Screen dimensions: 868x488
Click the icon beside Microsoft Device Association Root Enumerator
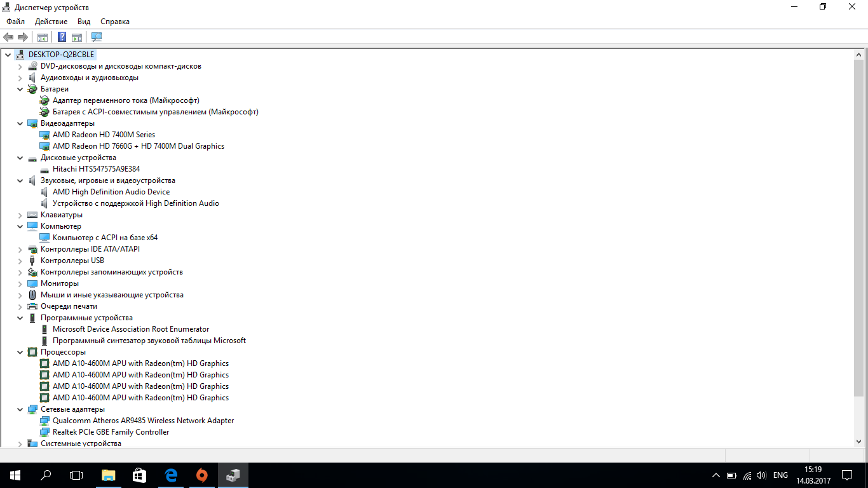tap(44, 329)
